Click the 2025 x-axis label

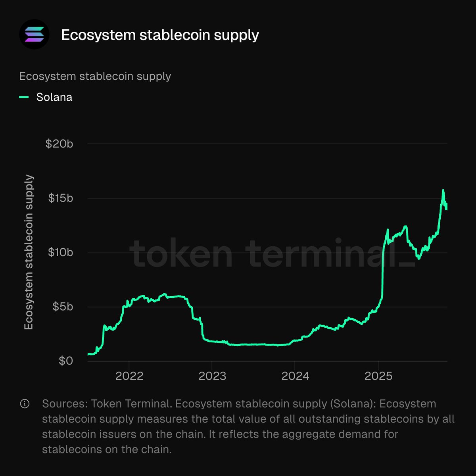(378, 376)
